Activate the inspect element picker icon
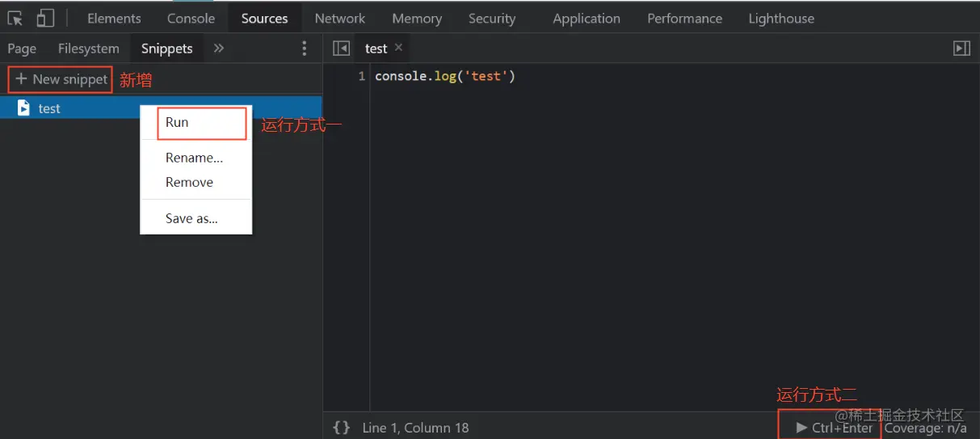Viewport: 980px width, 439px height. click(15, 18)
